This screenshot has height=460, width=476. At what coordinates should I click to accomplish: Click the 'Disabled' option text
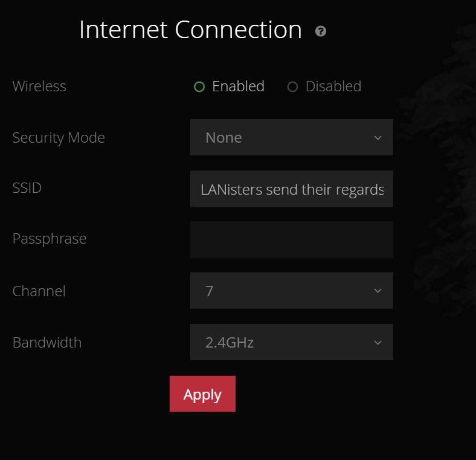click(x=333, y=86)
